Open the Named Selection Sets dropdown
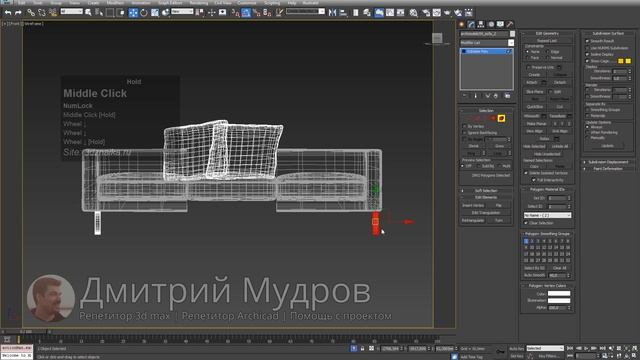Image resolution: width=640 pixels, height=360 pixels. (x=305, y=11)
